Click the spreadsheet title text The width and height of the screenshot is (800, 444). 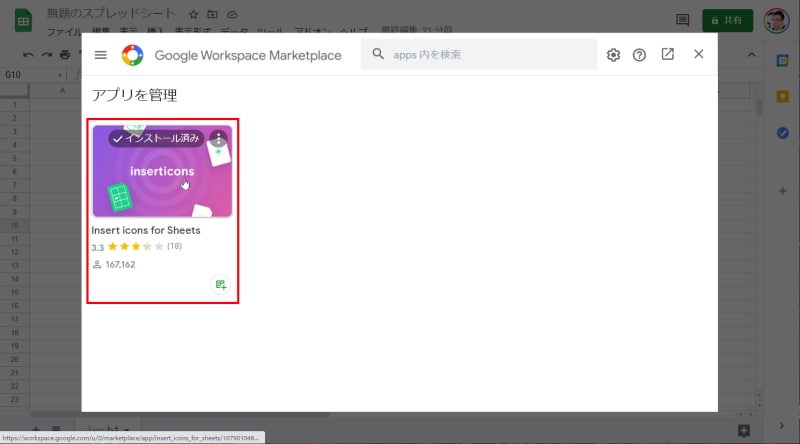coord(111,14)
